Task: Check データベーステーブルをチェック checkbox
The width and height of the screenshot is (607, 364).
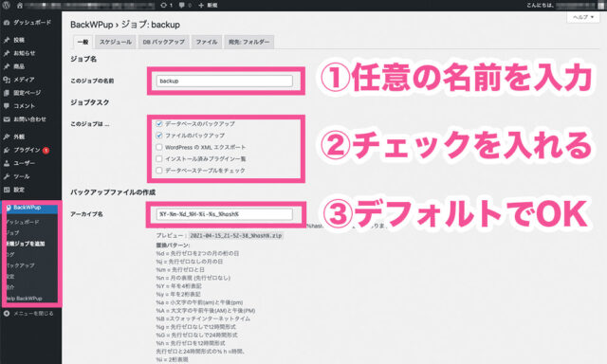Action: click(158, 171)
